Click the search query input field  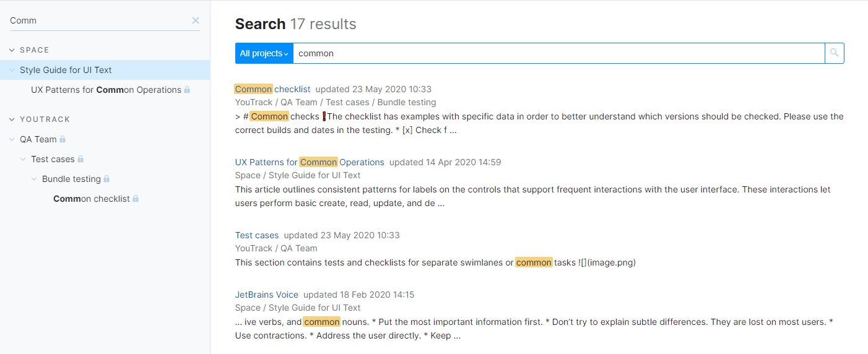pyautogui.click(x=557, y=53)
